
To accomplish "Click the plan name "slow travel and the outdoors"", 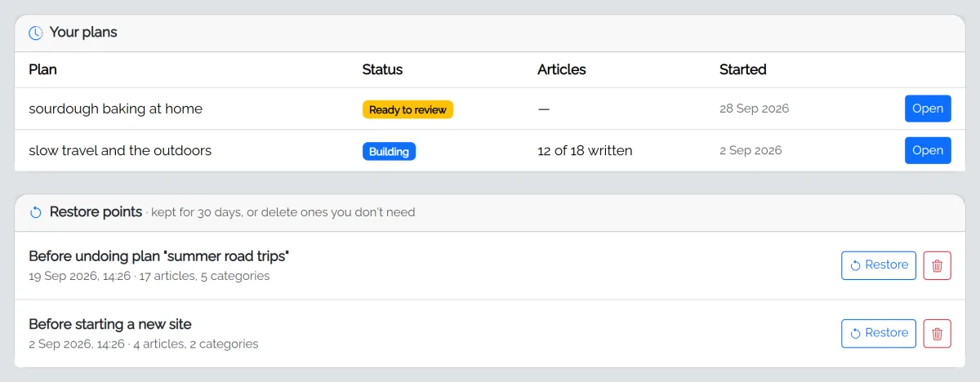I will (120, 150).
